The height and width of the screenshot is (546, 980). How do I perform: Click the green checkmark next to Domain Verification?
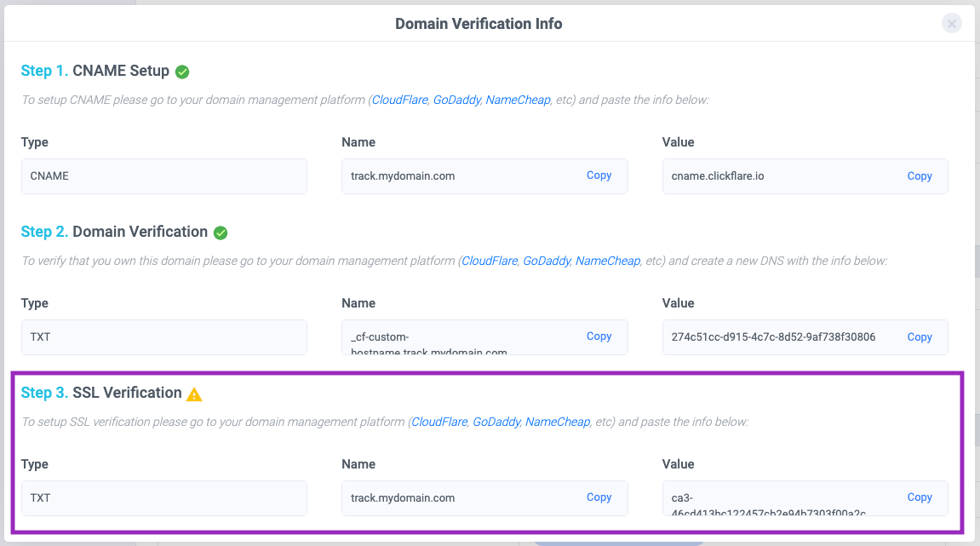[x=221, y=233]
